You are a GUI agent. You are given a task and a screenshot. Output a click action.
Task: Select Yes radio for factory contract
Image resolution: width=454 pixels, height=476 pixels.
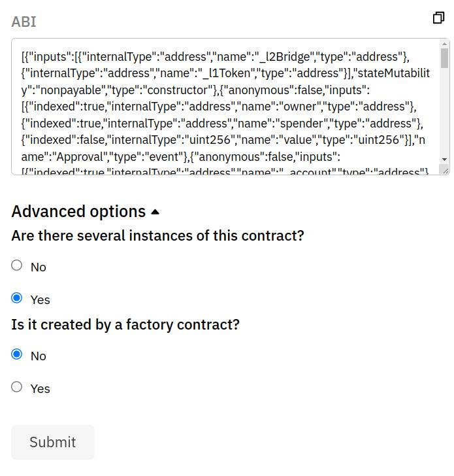coord(17,387)
